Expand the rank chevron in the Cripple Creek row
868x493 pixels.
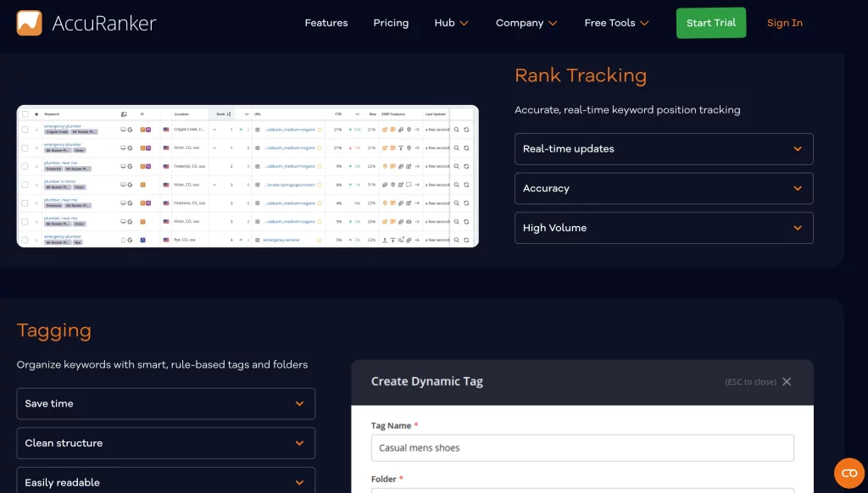coord(214,130)
